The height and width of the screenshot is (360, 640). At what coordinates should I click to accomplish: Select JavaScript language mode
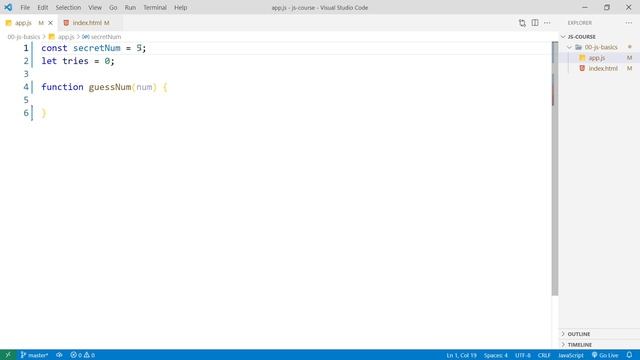point(571,355)
